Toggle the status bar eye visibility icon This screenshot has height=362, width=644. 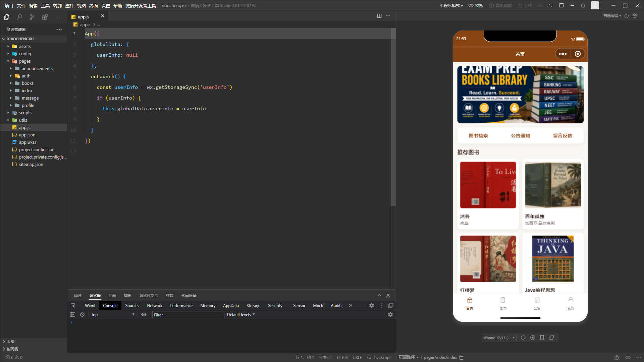628,358
